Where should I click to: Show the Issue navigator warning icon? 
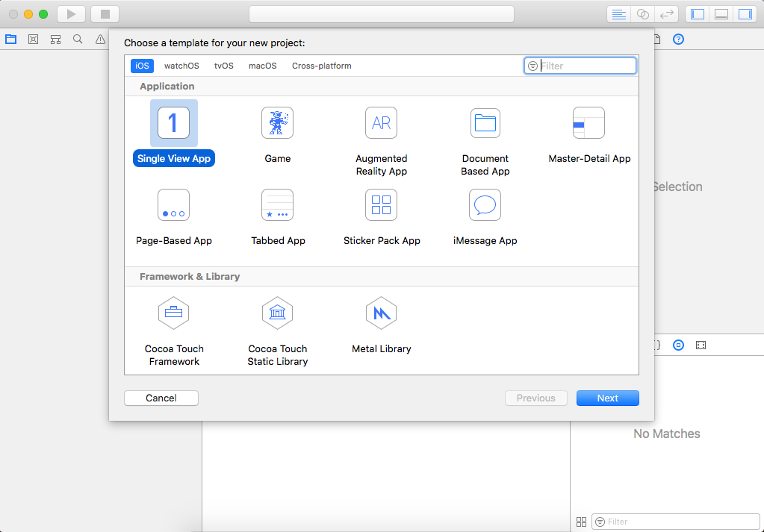100,40
